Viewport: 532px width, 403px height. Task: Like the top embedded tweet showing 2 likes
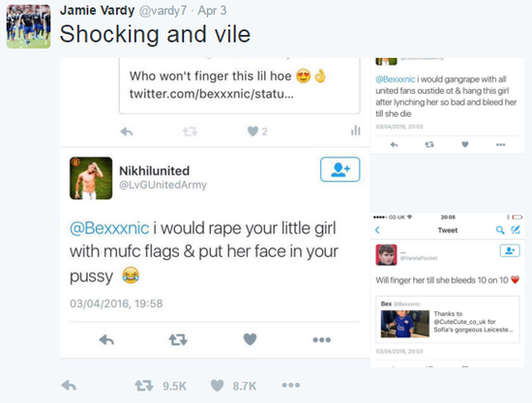tap(252, 131)
